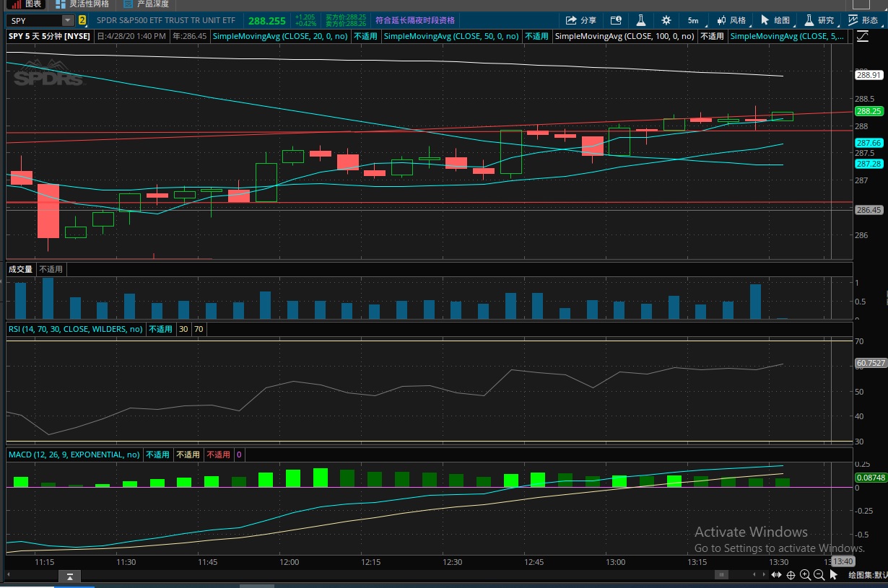The image size is (888, 588).
Task: Open the 产品深度 tab
Action: point(144,4)
